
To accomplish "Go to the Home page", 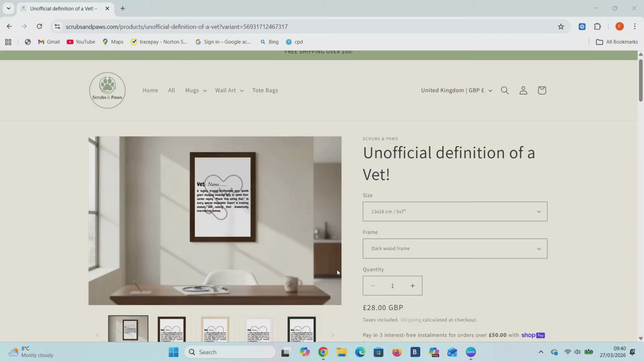I will pos(150,90).
